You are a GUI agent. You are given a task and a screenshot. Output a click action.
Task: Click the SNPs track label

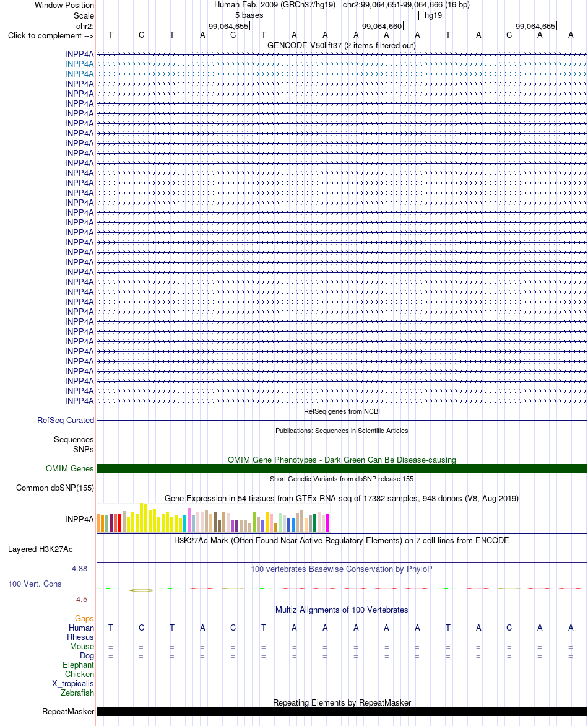[x=84, y=449]
